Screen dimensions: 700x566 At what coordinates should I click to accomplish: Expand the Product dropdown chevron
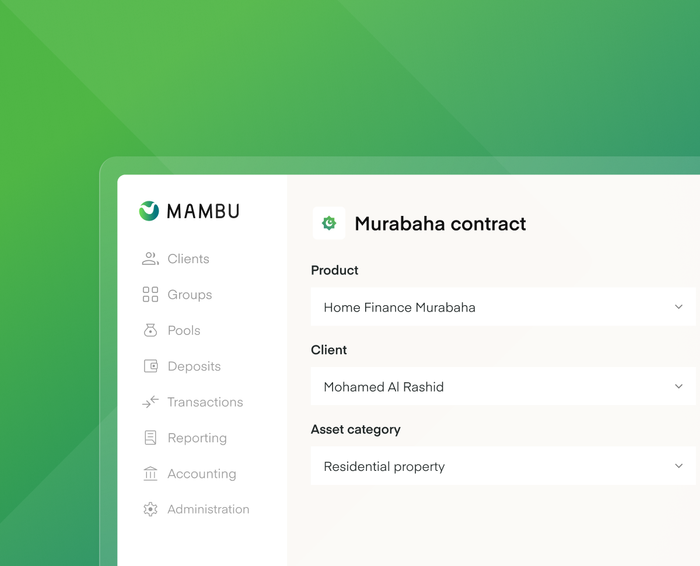click(679, 307)
